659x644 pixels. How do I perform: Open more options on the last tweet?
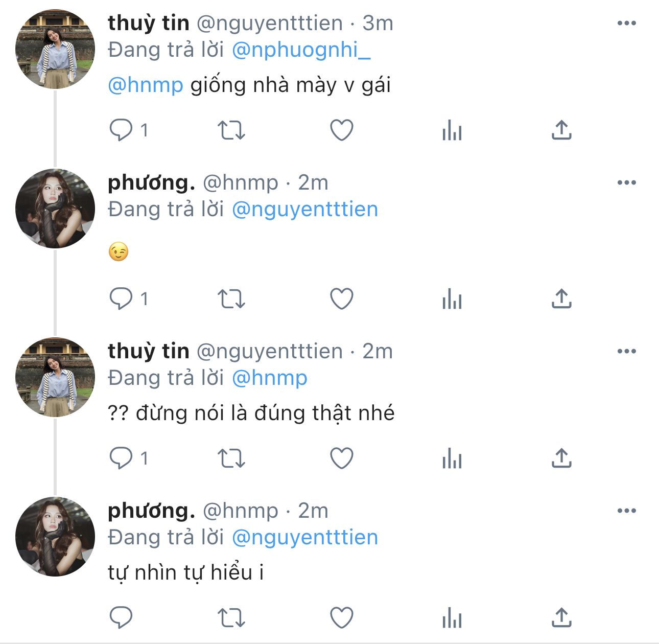[626, 511]
